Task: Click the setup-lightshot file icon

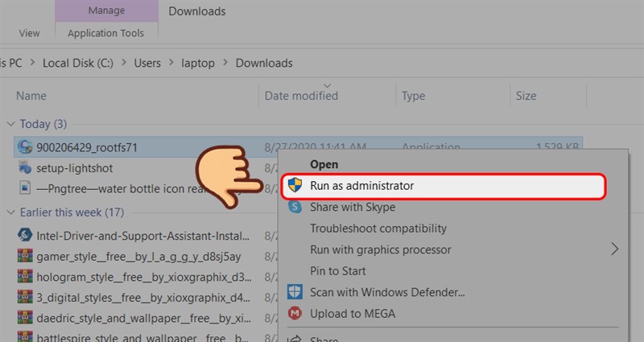Action: coord(25,168)
